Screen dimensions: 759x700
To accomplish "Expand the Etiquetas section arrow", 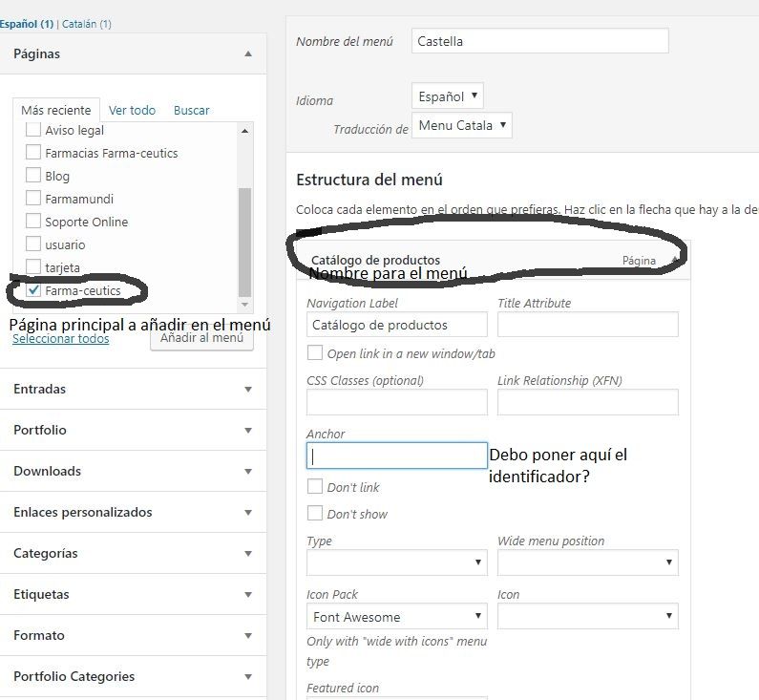I will [x=248, y=595].
